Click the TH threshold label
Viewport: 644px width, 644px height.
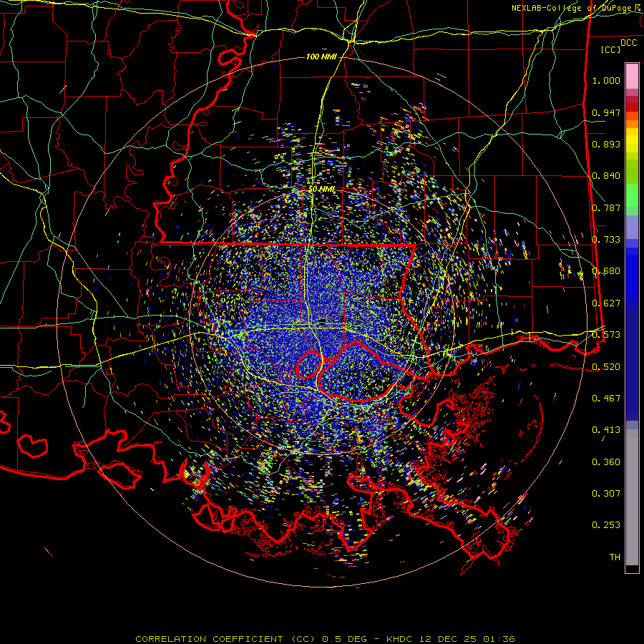tap(615, 557)
